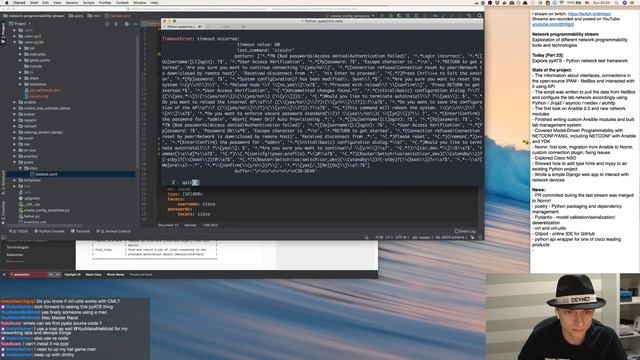Open the Python Console tab

(x=49, y=231)
